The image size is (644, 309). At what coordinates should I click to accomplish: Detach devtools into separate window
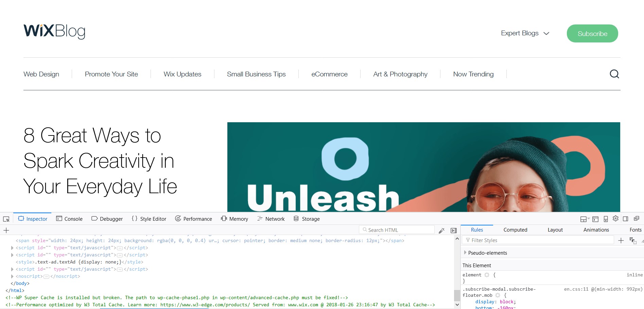[x=637, y=219]
